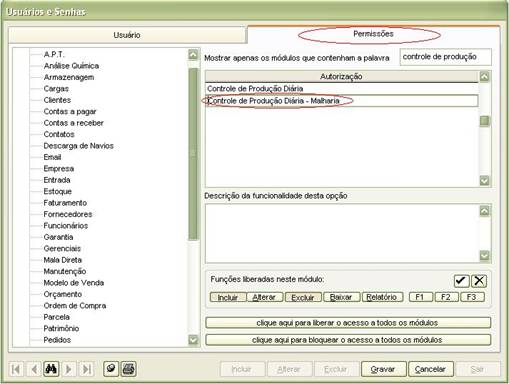Open search with the binoculars icon

51,369
